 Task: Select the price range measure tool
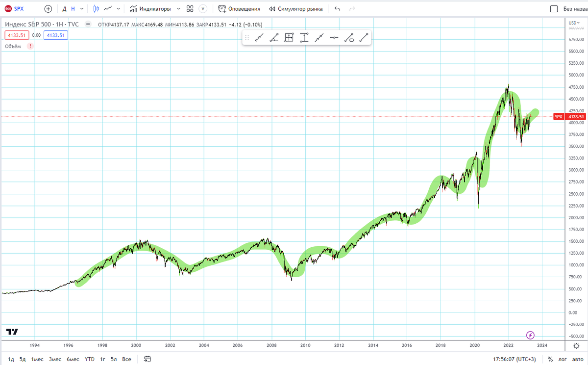[304, 37]
